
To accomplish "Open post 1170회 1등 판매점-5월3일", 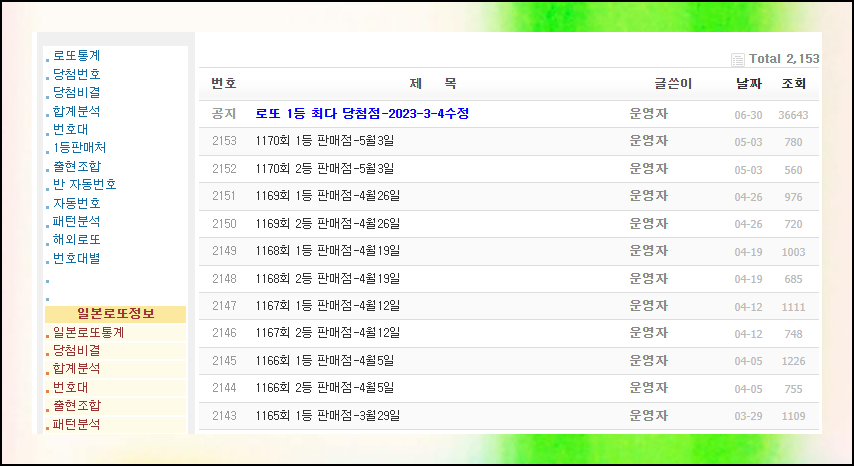I will click(325, 142).
